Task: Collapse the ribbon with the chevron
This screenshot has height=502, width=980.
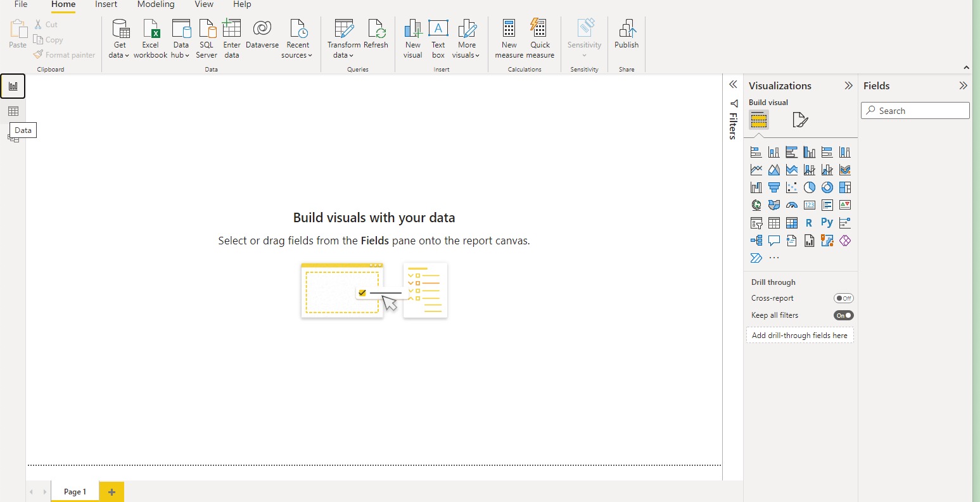Action: (967, 67)
